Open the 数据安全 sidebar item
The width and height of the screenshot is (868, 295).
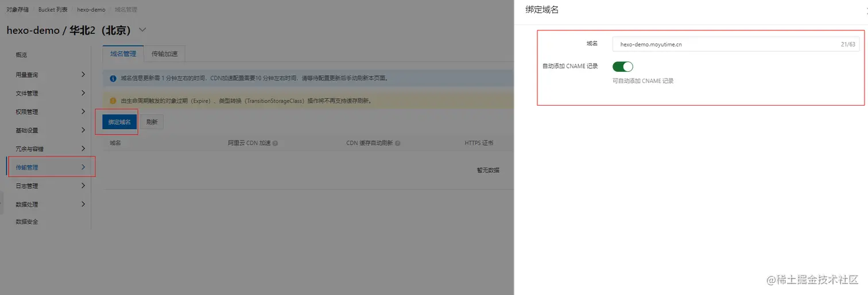(27, 222)
